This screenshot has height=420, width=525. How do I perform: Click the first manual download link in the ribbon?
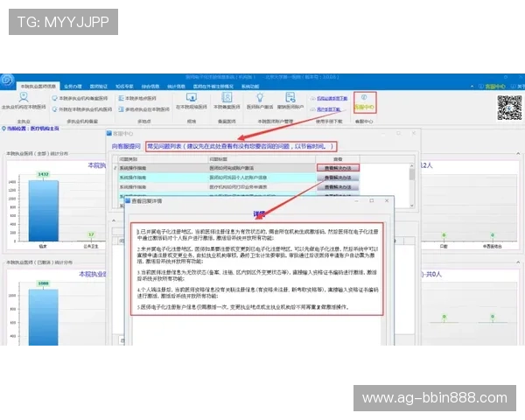332,99
